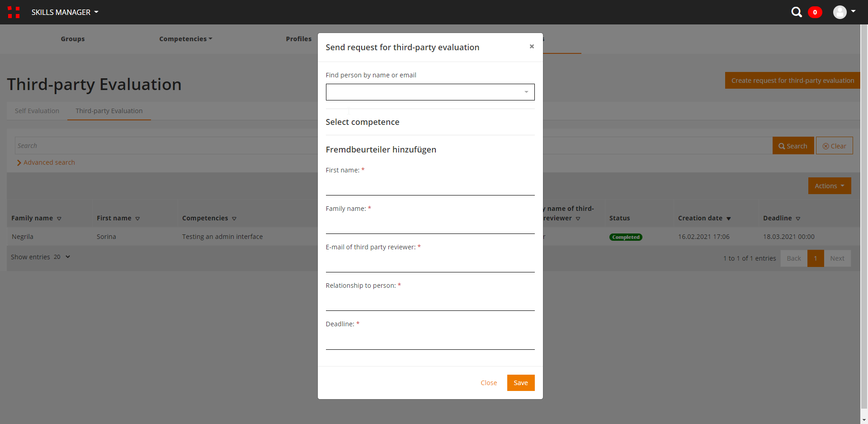Viewport: 868px width, 424px height.
Task: Open the Actions dropdown button
Action: point(829,186)
